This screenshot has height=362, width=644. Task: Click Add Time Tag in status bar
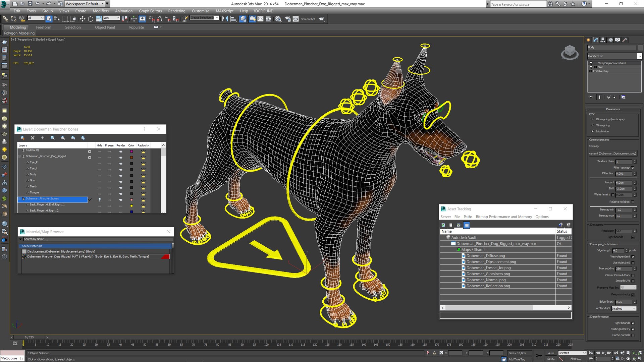(x=517, y=359)
